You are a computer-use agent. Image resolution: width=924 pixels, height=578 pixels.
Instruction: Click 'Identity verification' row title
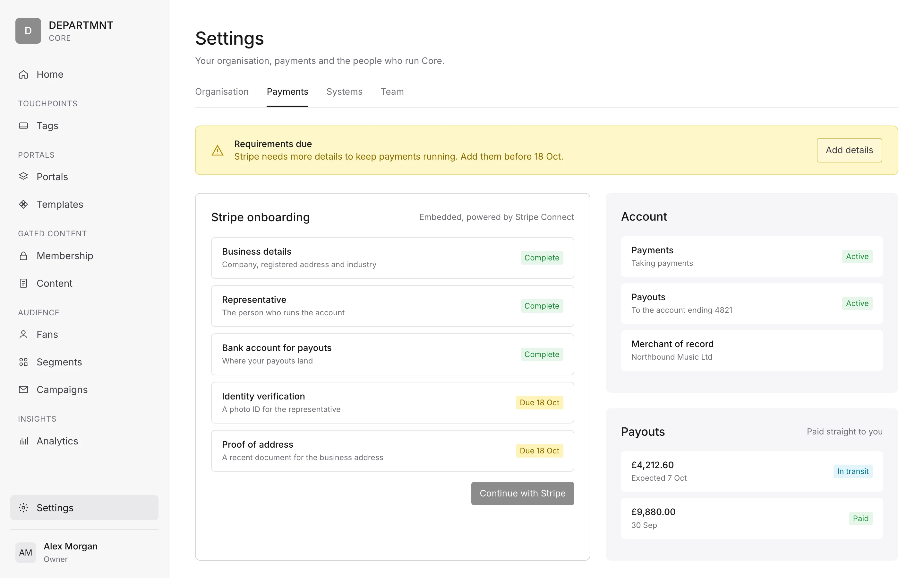coord(263,397)
